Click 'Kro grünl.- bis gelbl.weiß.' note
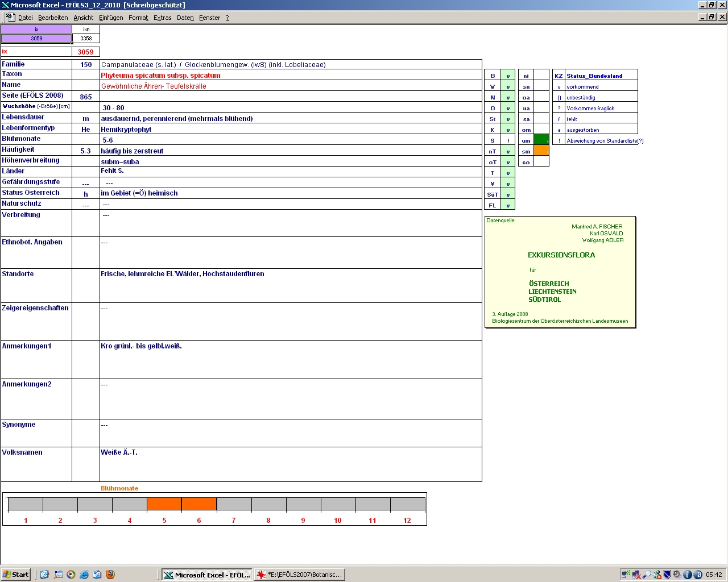This screenshot has height=582, width=728. tap(142, 346)
